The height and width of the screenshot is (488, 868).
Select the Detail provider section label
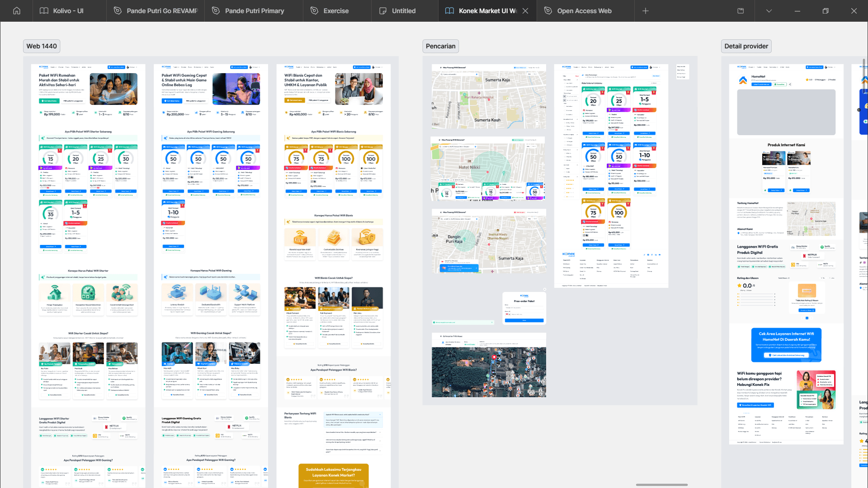[746, 46]
